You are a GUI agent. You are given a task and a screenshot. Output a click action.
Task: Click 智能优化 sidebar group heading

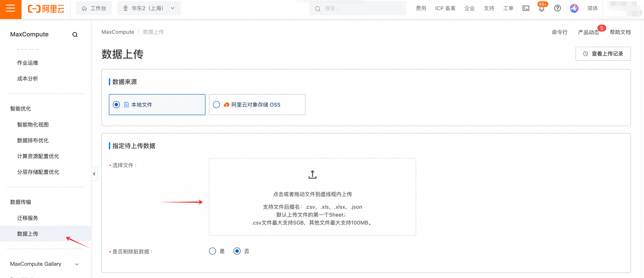coord(20,109)
